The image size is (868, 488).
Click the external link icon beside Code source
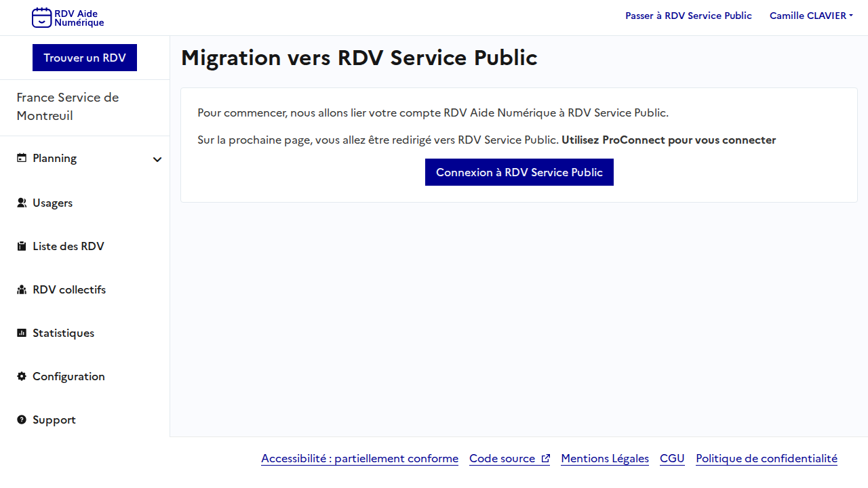click(x=545, y=459)
